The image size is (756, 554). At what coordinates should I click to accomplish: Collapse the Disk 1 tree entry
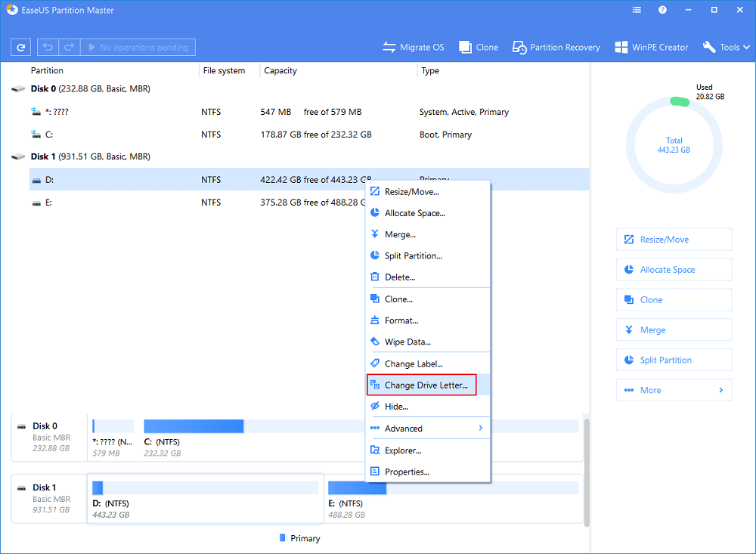[x=17, y=156]
